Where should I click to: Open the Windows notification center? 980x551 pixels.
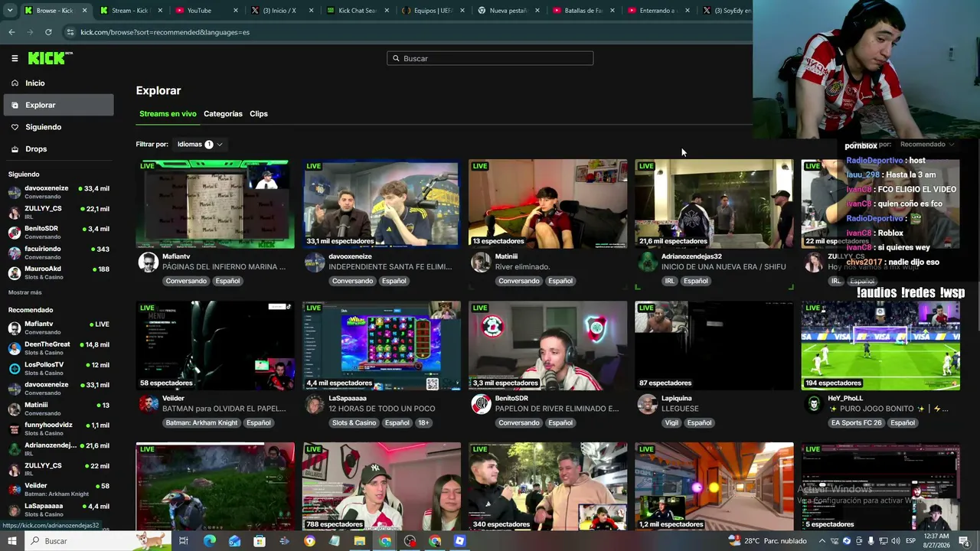click(x=964, y=541)
